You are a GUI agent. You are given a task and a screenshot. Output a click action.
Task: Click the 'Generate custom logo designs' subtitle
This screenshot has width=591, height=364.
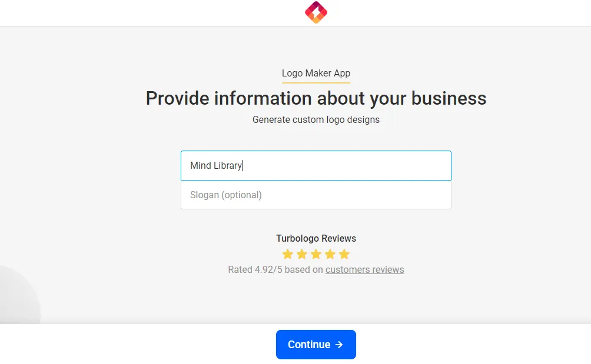tap(316, 120)
